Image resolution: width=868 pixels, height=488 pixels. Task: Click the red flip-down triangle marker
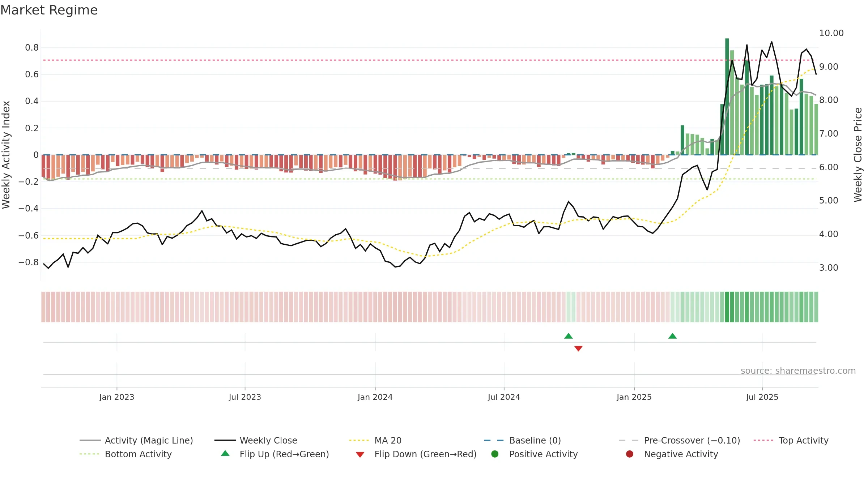[x=578, y=348]
